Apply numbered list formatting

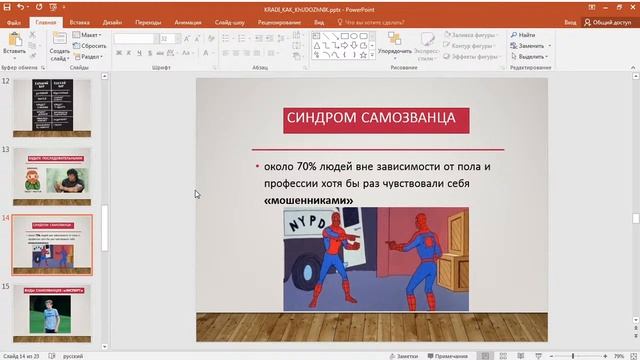[243, 39]
